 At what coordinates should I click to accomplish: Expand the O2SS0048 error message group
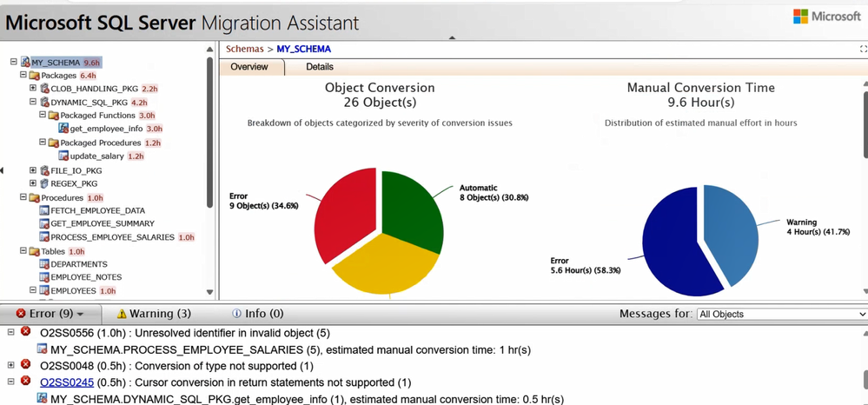click(x=10, y=365)
